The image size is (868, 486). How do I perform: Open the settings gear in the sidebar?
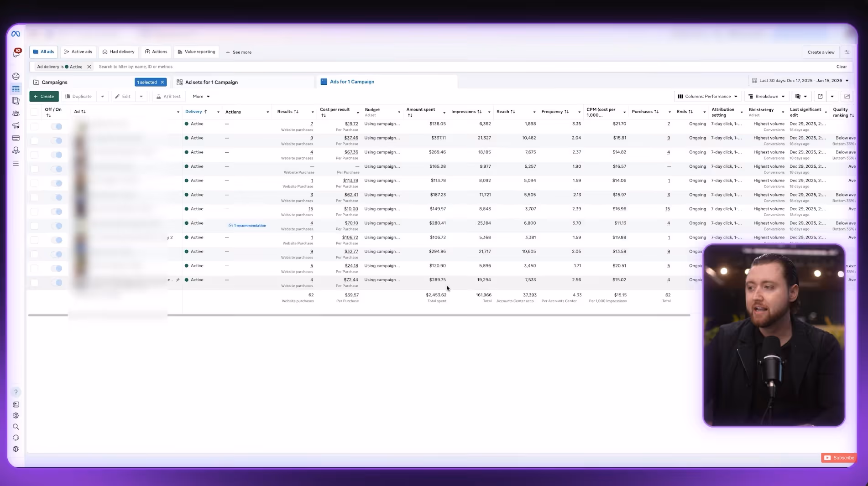click(16, 415)
